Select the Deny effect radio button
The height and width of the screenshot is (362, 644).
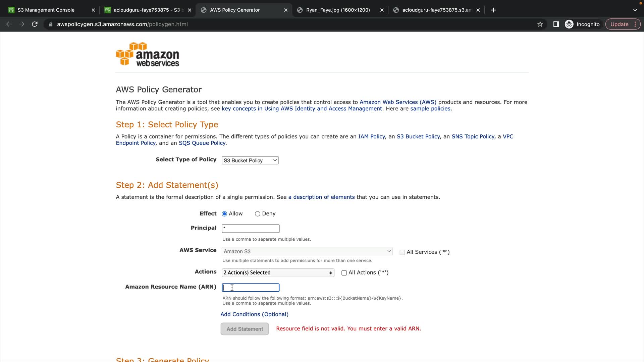point(257,214)
